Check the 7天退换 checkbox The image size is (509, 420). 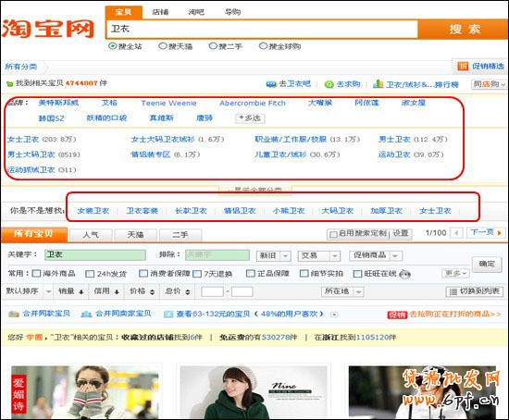[x=197, y=274]
